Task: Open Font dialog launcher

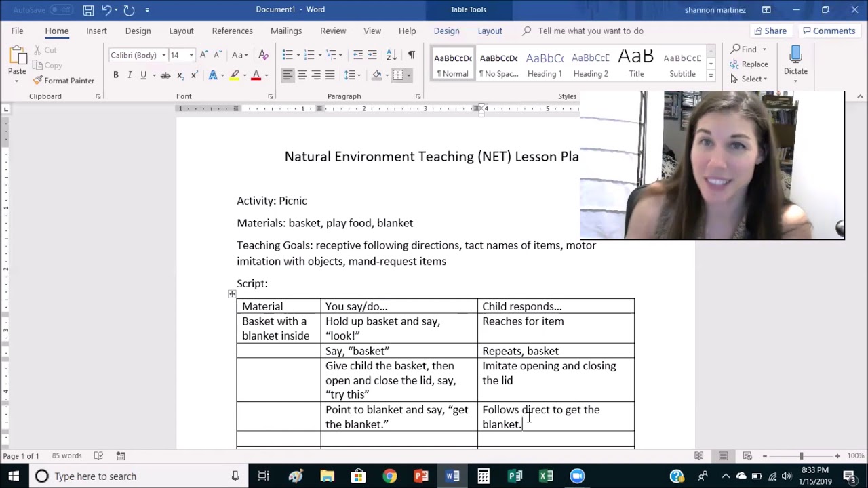Action: [x=271, y=97]
